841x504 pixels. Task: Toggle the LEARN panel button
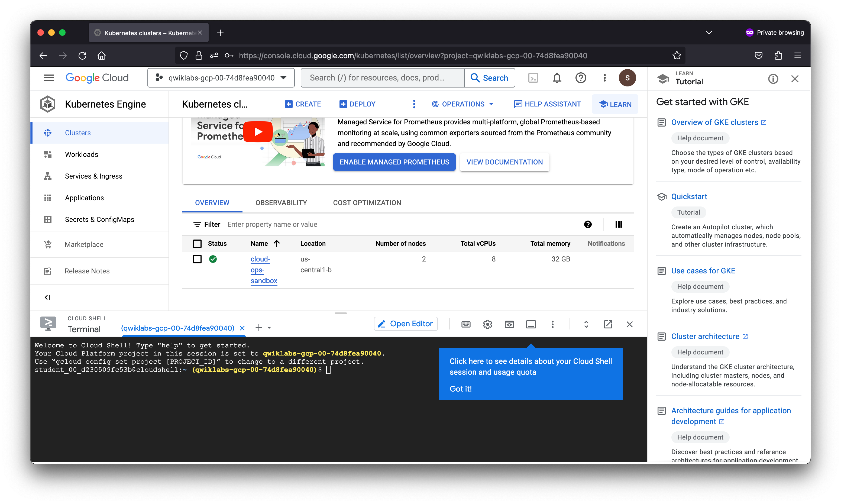[x=615, y=104]
